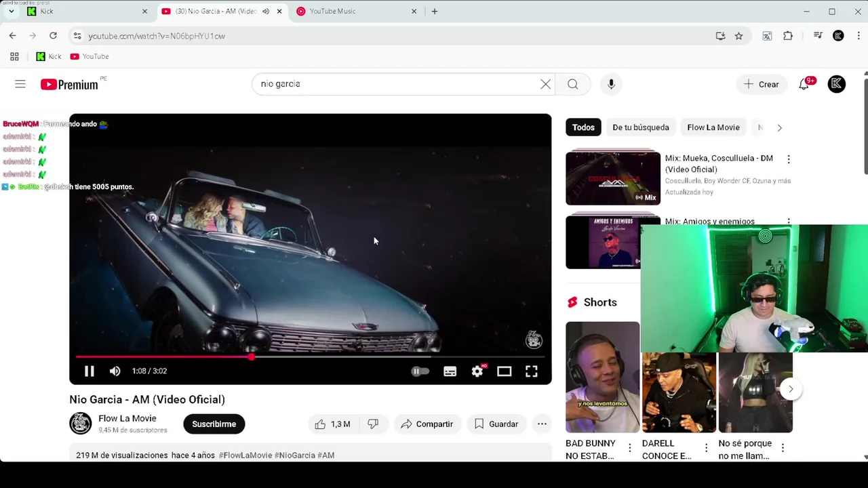Open the extensions puzzle icon
The height and width of the screenshot is (488, 868).
(788, 36)
